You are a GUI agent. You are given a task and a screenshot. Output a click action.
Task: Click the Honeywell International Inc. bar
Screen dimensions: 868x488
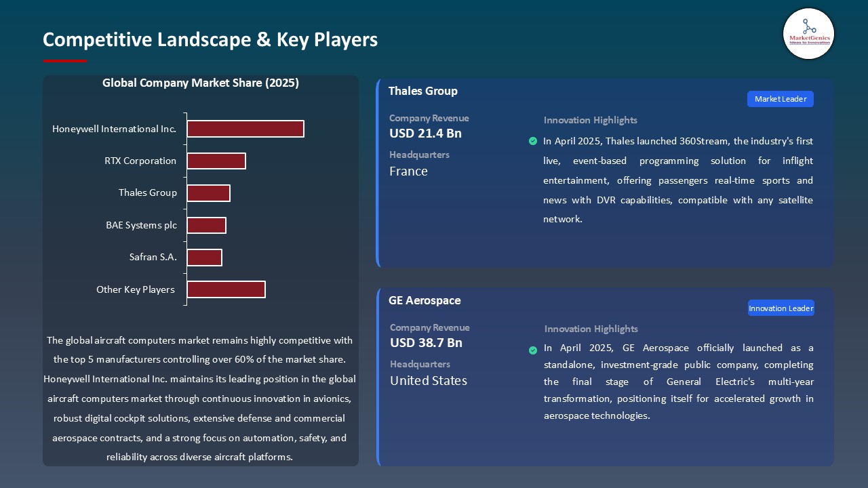tap(245, 129)
